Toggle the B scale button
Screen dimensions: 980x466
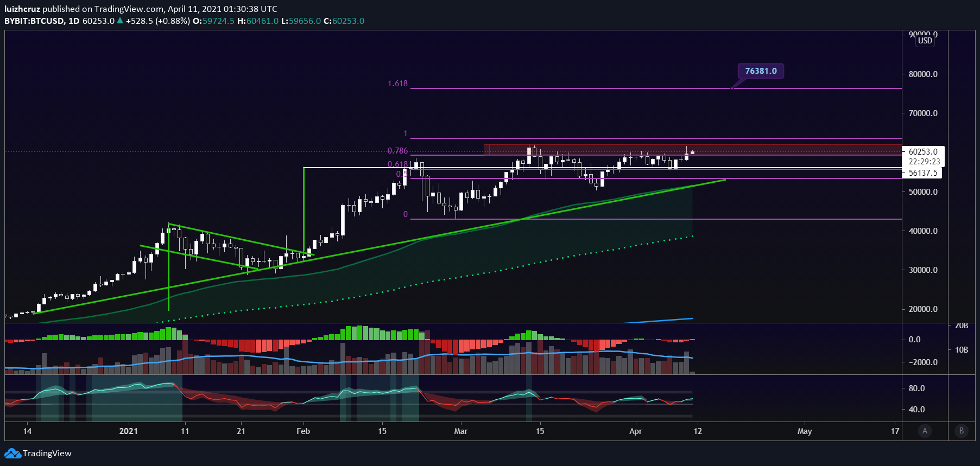(x=962, y=431)
